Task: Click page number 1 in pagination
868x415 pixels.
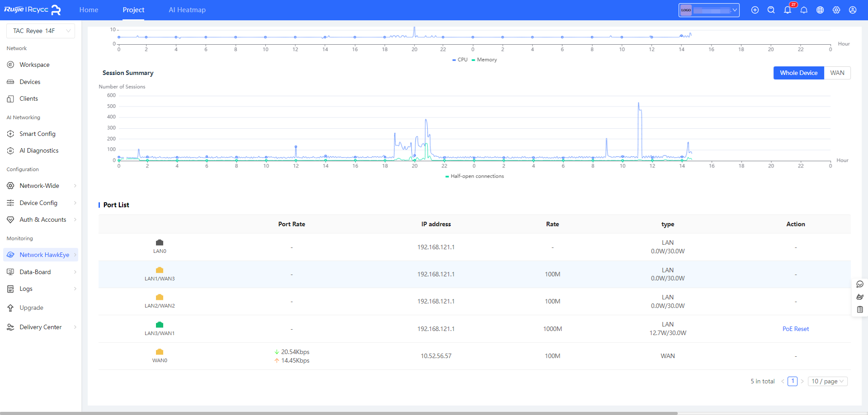Action: [792, 381]
